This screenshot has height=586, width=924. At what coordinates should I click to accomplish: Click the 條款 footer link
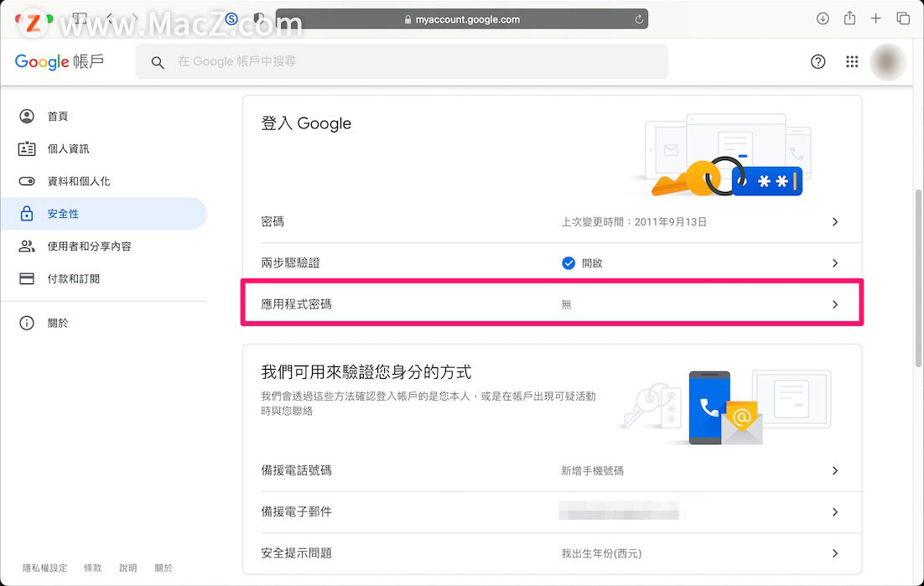92,568
